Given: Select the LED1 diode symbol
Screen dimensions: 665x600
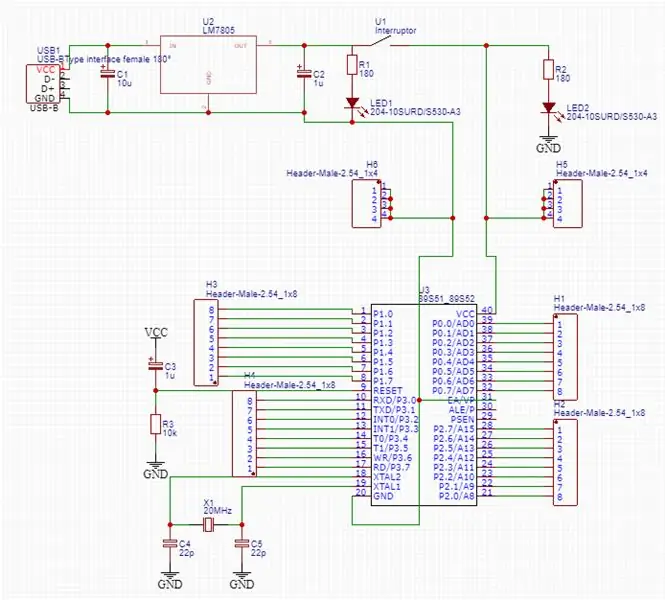Looking at the screenshot, I should coord(352,103).
